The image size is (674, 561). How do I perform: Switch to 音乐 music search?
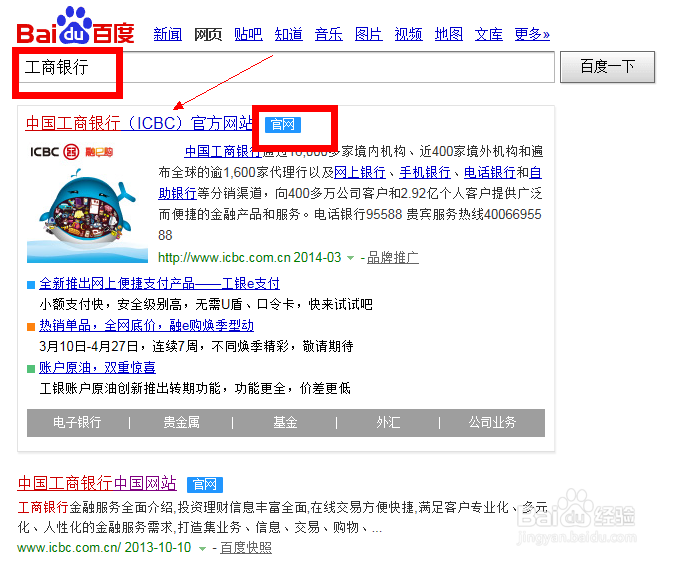328,34
